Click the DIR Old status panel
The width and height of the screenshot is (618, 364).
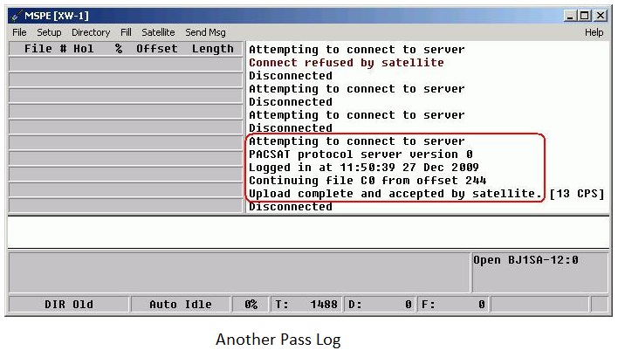click(68, 305)
